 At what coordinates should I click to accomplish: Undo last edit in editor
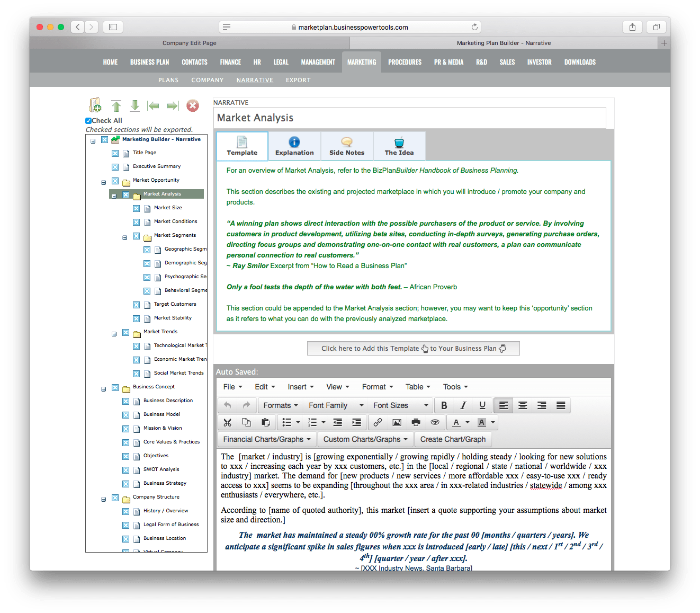228,405
